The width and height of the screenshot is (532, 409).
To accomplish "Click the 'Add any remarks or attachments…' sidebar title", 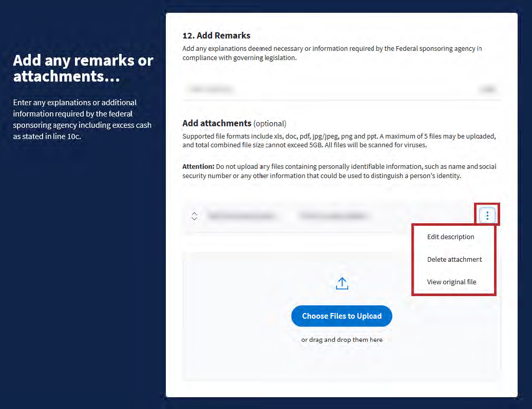I will click(83, 68).
